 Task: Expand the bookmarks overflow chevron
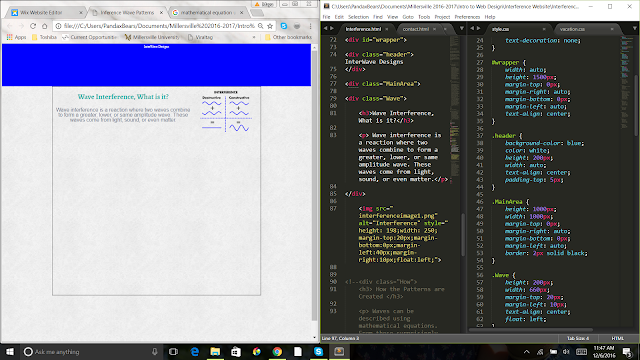tap(254, 37)
